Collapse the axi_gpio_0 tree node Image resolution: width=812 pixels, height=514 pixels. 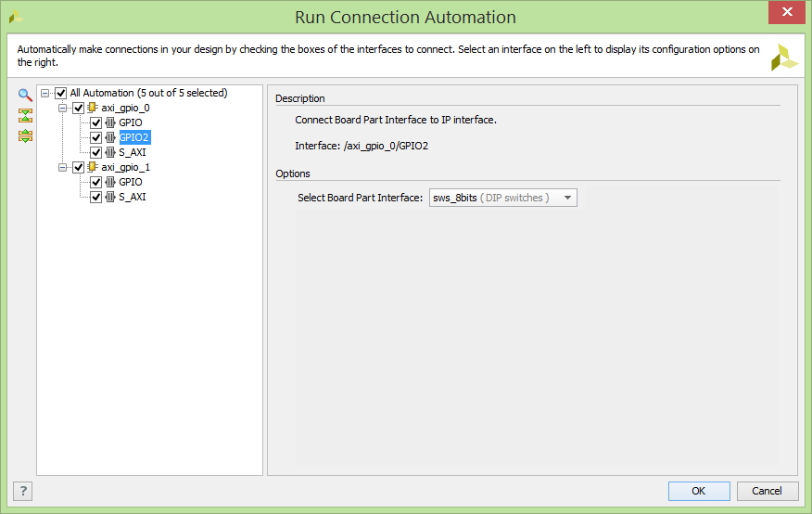point(63,108)
